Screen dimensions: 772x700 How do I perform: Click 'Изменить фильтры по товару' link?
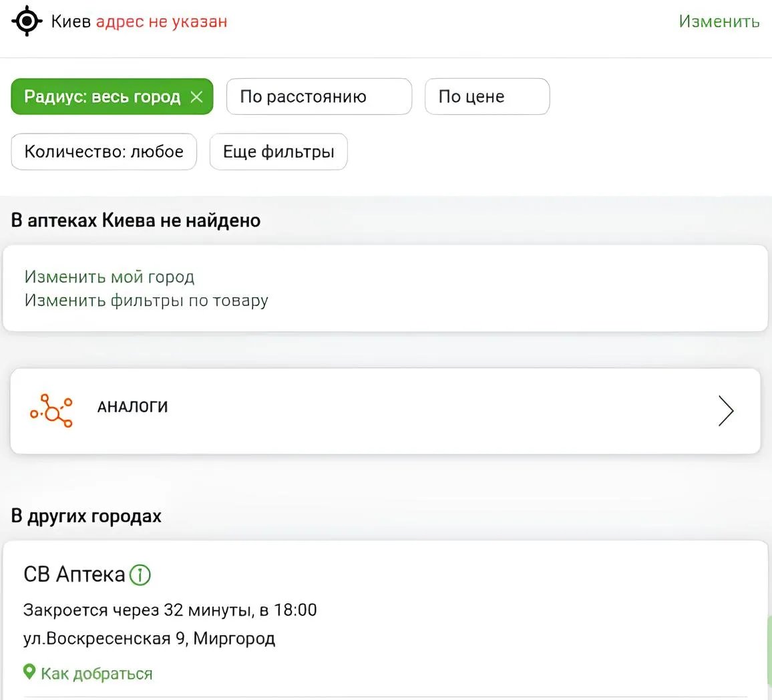(x=146, y=301)
